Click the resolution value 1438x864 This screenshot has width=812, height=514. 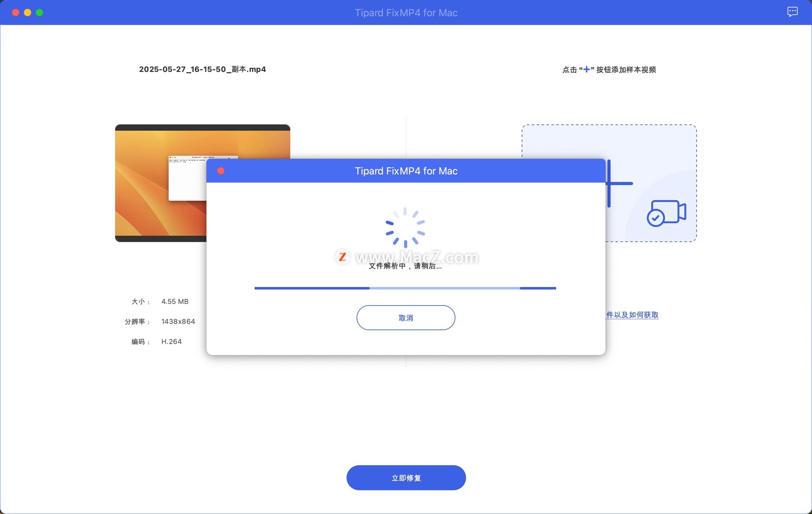coord(178,322)
